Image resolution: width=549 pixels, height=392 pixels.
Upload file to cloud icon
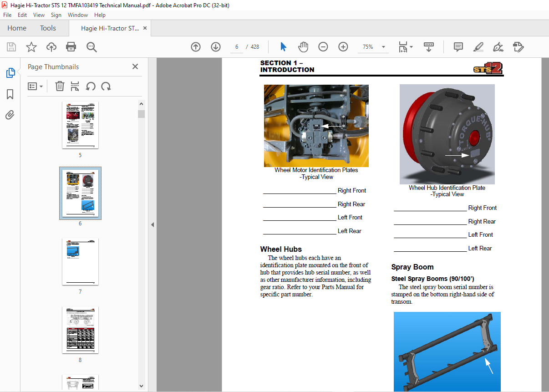pyautogui.click(x=51, y=47)
